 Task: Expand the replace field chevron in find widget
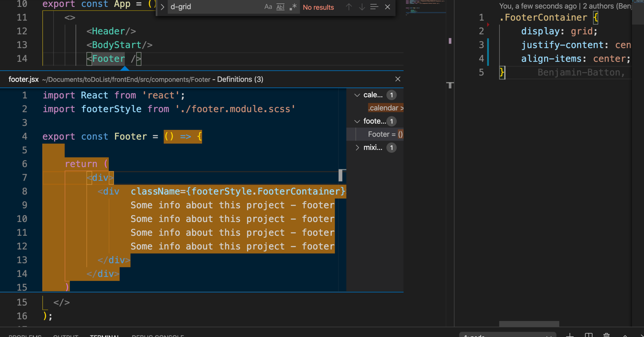(162, 7)
